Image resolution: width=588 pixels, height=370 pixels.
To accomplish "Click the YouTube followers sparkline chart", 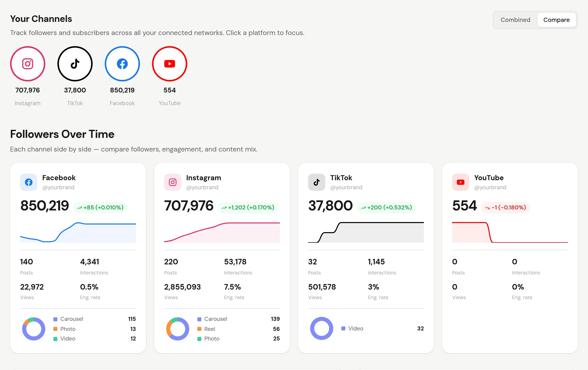I will point(510,232).
